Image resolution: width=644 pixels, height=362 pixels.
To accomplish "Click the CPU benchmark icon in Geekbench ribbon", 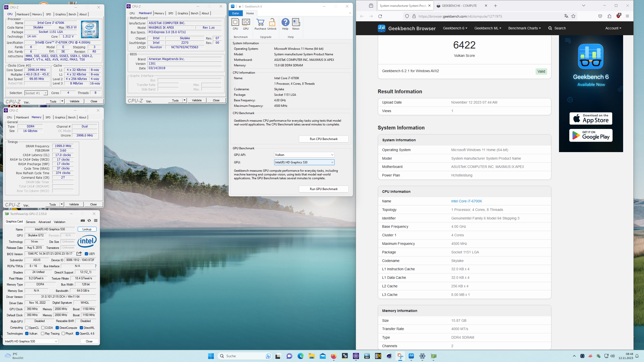I will [235, 24].
